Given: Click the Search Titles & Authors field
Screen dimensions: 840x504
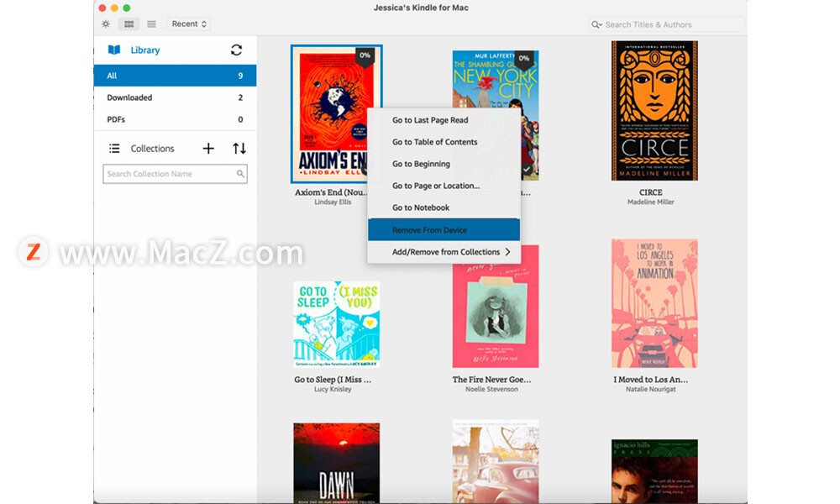Looking at the screenshot, I should pos(666,24).
